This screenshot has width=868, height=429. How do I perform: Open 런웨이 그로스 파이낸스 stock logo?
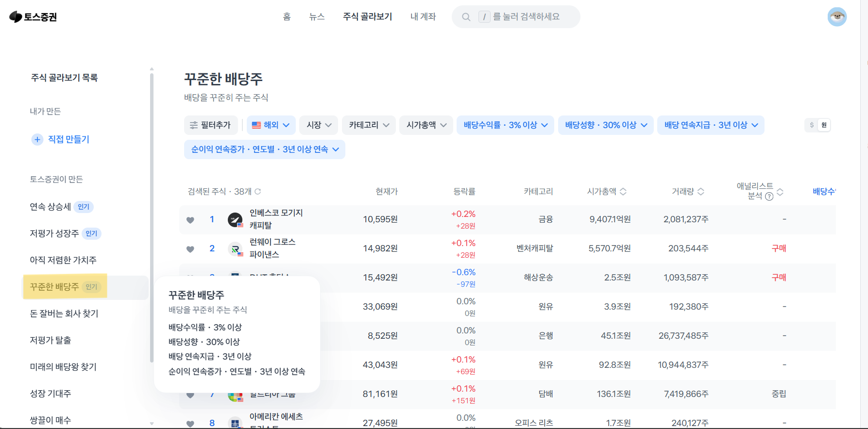point(235,249)
